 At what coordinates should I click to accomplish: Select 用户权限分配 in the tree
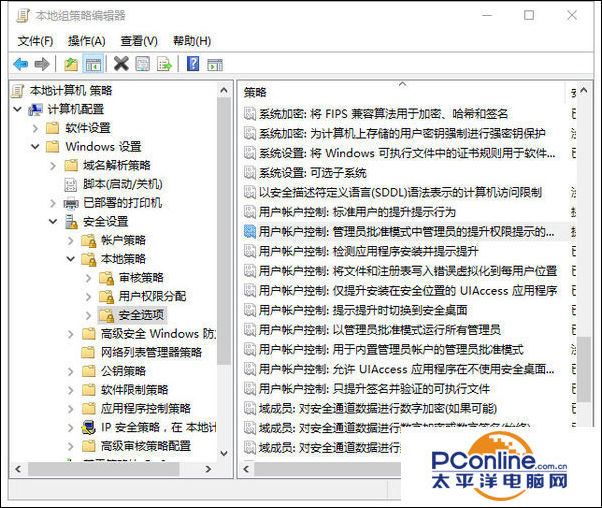[x=152, y=296]
